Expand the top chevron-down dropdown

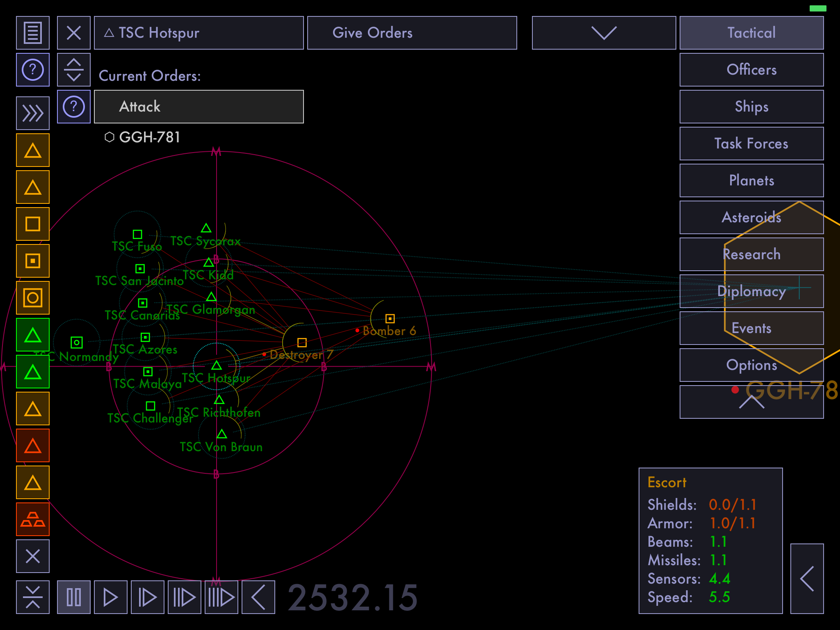coord(604,33)
